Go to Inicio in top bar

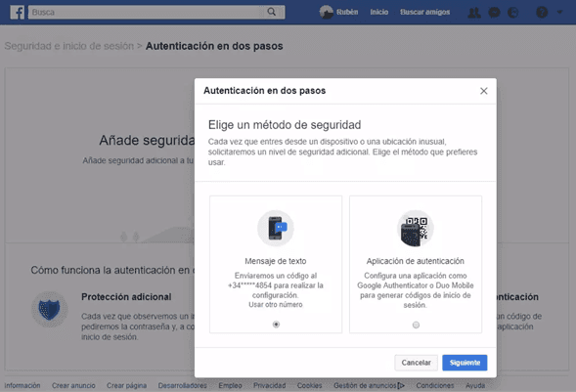tap(379, 12)
